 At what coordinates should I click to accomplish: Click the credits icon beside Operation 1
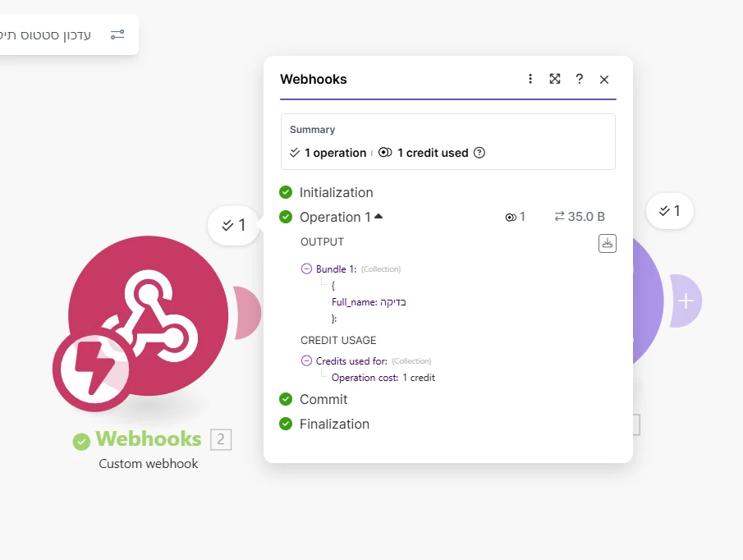511,217
